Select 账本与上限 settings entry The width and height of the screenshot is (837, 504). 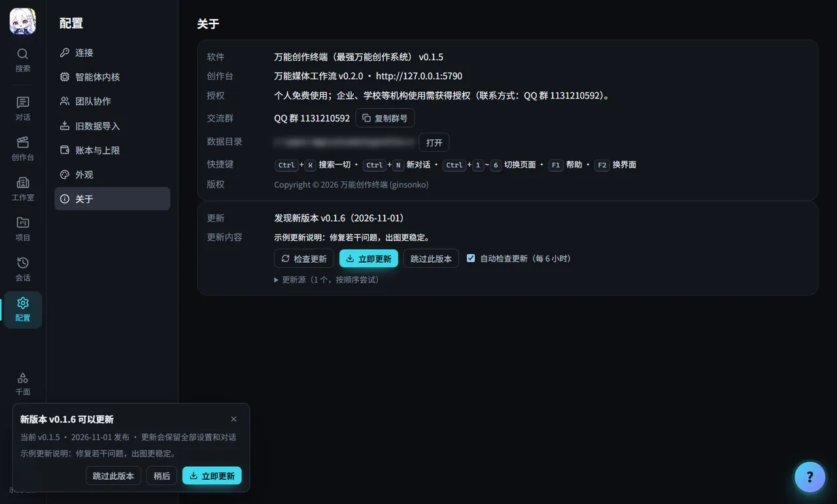coord(112,150)
